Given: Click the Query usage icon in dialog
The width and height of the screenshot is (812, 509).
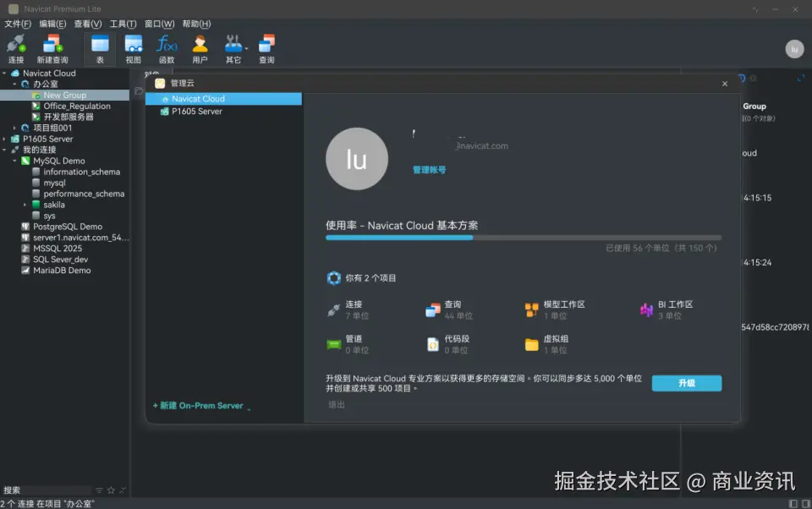Looking at the screenshot, I should (432, 310).
